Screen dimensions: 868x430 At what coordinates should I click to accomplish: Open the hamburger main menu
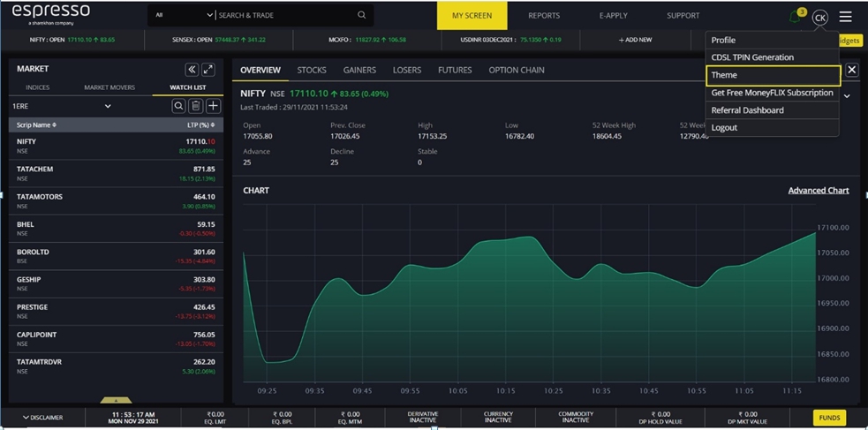[x=845, y=17]
